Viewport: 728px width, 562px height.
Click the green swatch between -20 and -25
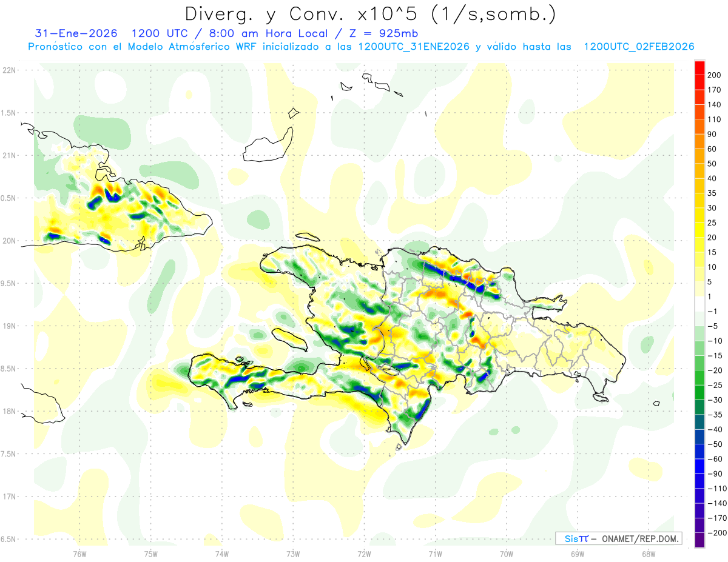pyautogui.click(x=699, y=378)
